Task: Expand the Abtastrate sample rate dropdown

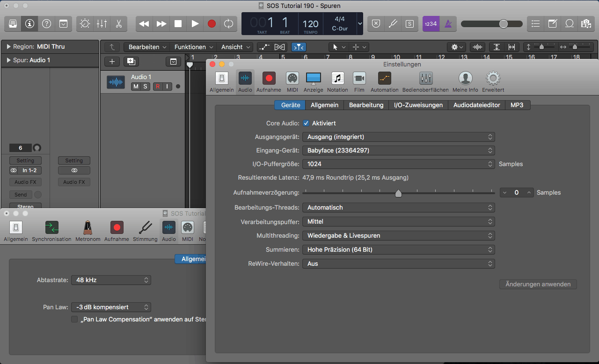Action: pyautogui.click(x=111, y=280)
